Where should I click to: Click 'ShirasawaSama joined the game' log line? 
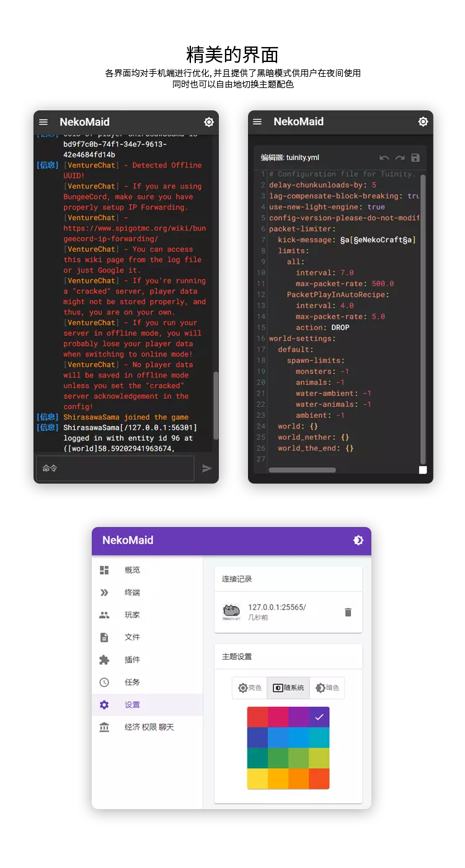point(126,417)
